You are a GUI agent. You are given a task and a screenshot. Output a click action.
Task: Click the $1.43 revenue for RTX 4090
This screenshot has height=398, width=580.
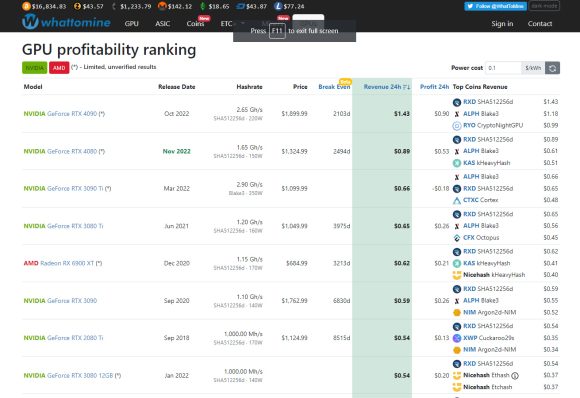coord(402,114)
